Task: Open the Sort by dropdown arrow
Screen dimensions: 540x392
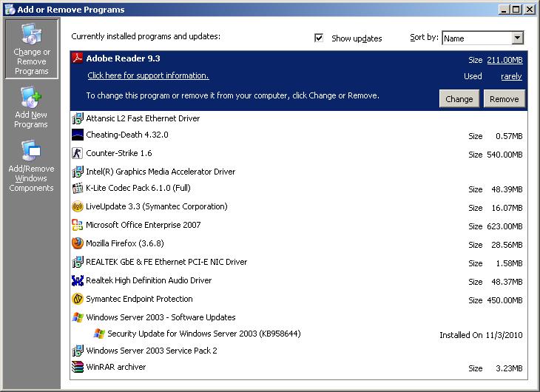Action: point(517,38)
